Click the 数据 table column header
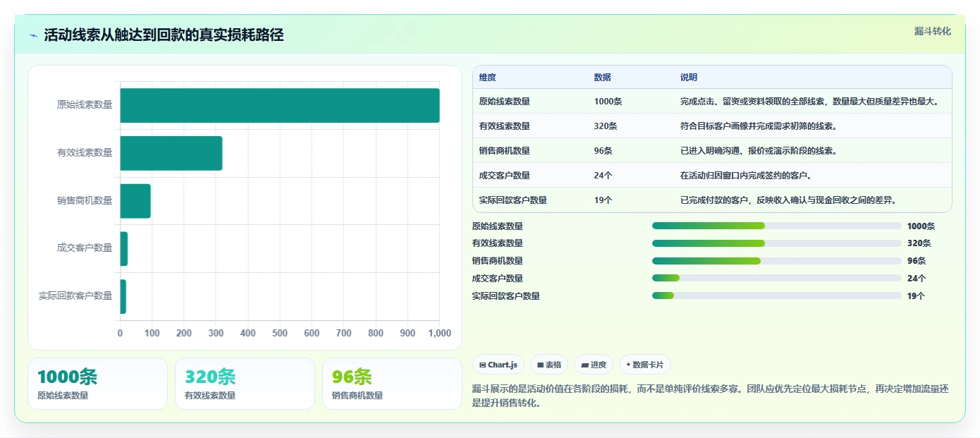This screenshot has height=438, width=980. 602,78
